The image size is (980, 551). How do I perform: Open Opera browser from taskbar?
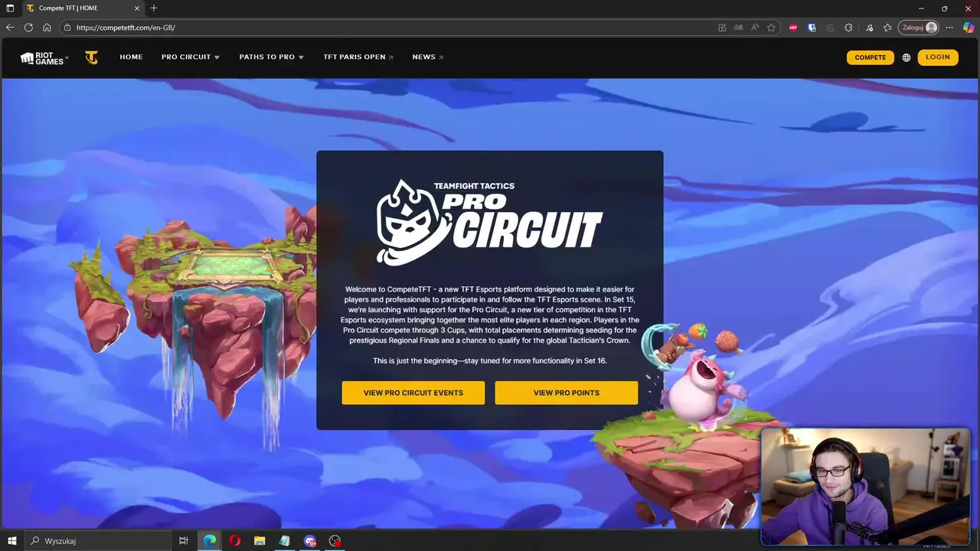234,541
